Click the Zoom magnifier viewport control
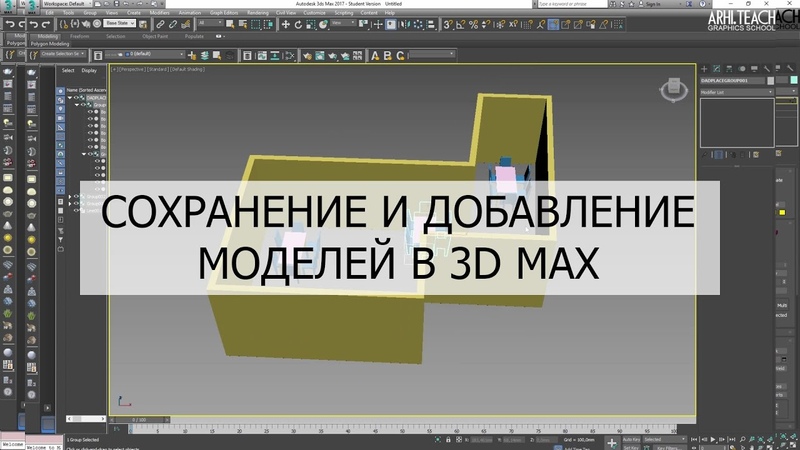The width and height of the screenshot is (800, 450). (x=742, y=439)
